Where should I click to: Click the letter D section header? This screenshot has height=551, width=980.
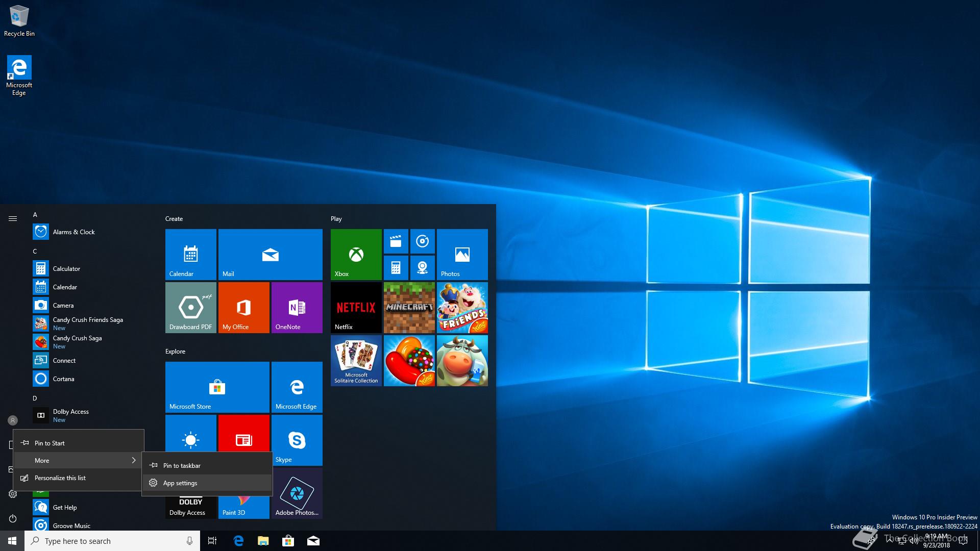(x=35, y=398)
